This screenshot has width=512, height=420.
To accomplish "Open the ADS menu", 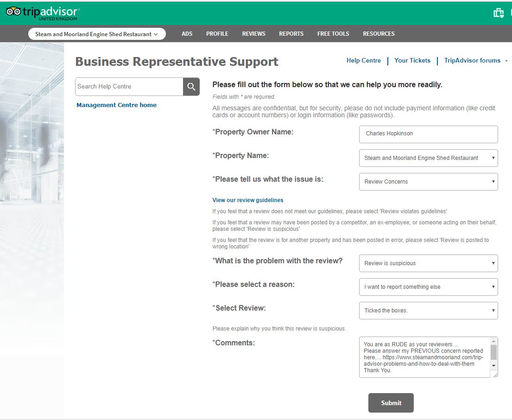I will point(187,34).
